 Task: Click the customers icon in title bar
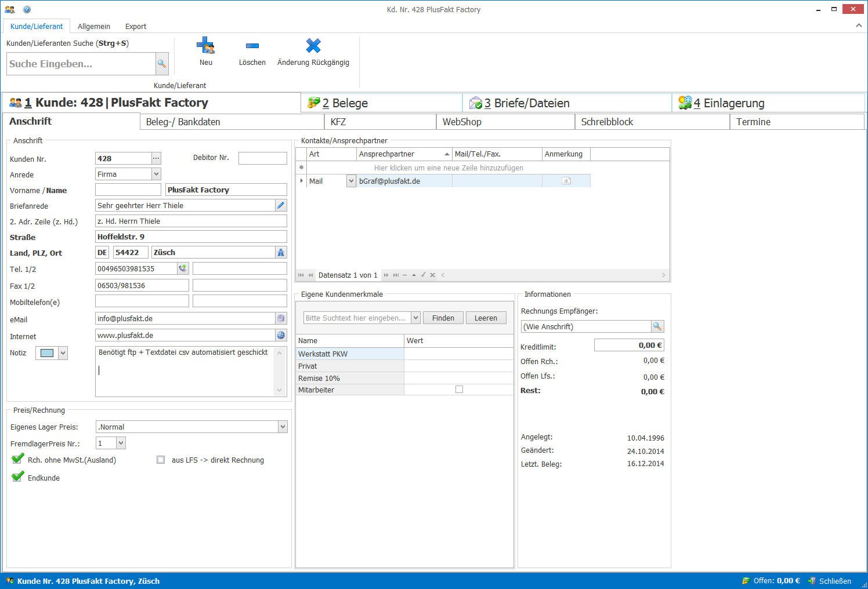coord(10,9)
